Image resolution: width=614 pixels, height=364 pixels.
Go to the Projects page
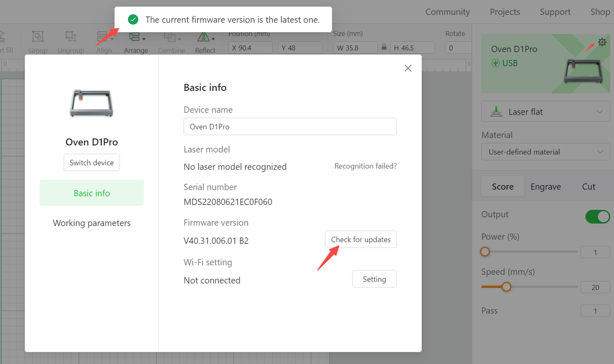click(505, 12)
